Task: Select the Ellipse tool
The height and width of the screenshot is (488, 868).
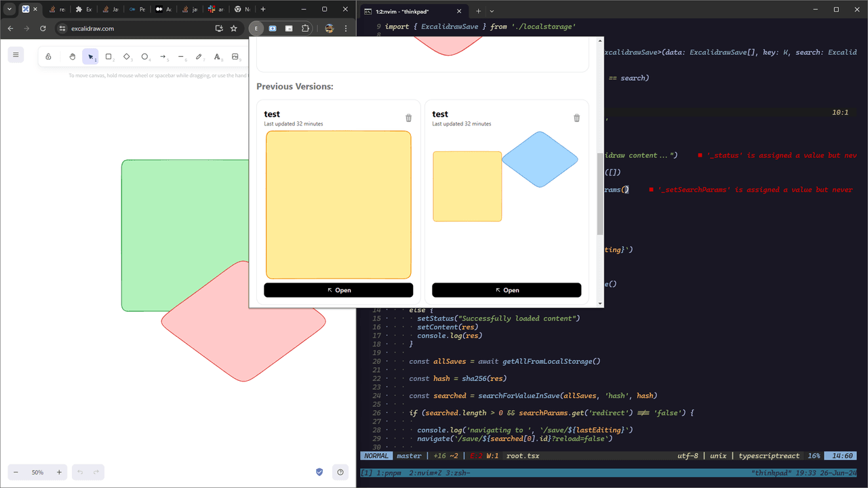Action: [x=144, y=57]
